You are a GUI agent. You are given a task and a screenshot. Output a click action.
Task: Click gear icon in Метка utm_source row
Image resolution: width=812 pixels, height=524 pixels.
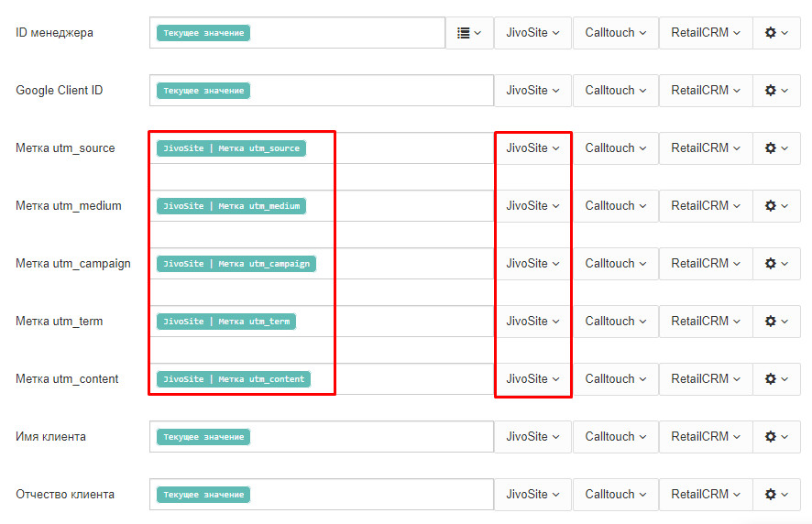pyautogui.click(x=776, y=148)
